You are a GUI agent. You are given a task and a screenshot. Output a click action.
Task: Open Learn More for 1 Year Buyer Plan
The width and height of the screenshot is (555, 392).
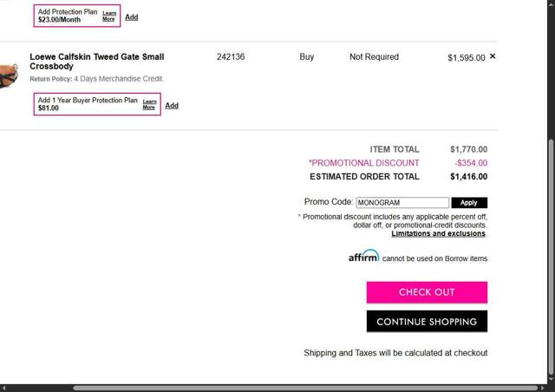coord(149,104)
